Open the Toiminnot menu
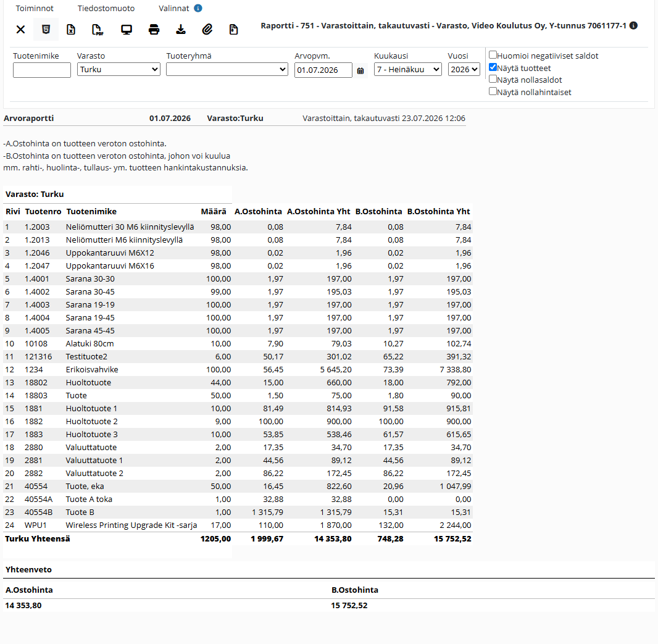 tap(35, 9)
